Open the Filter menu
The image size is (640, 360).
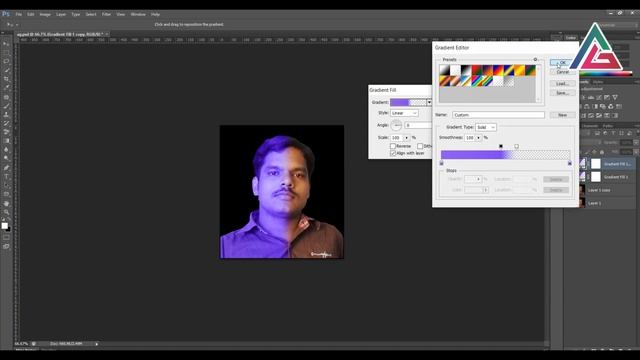point(106,14)
